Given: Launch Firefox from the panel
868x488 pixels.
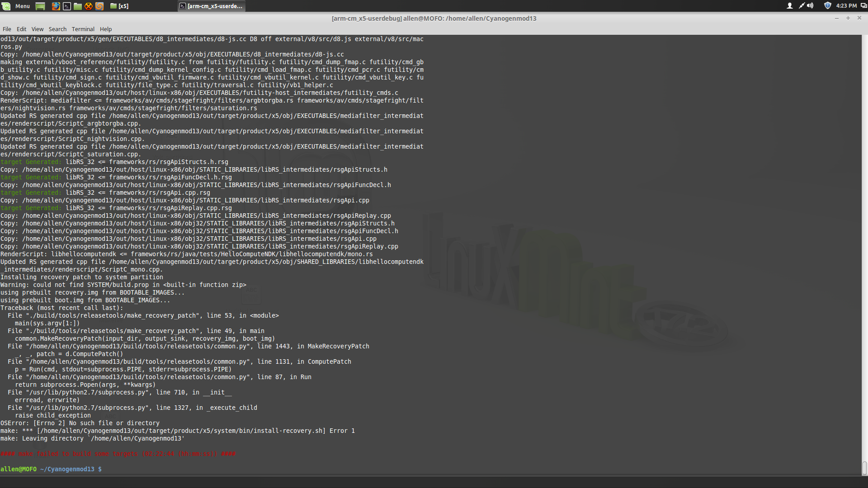Looking at the screenshot, I should (x=56, y=6).
